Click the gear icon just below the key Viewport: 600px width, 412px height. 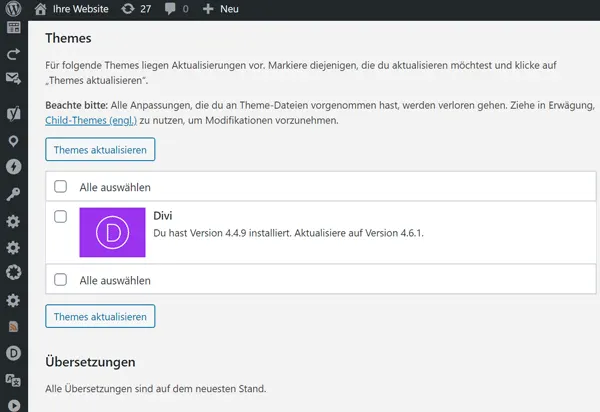[13, 221]
